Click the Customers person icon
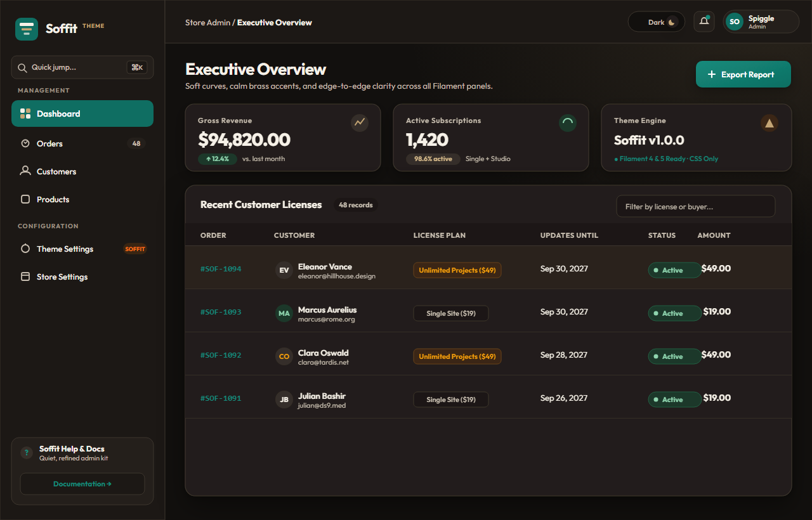Image resolution: width=812 pixels, height=520 pixels. (x=25, y=171)
